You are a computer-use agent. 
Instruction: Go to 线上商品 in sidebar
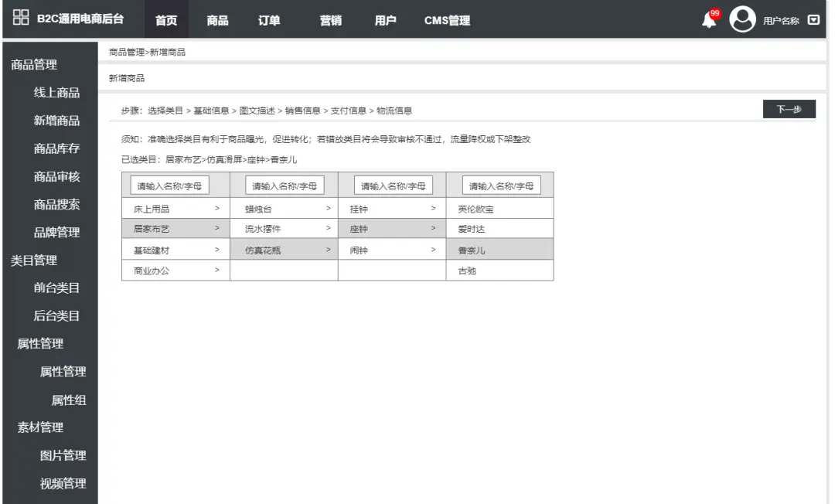coord(56,93)
